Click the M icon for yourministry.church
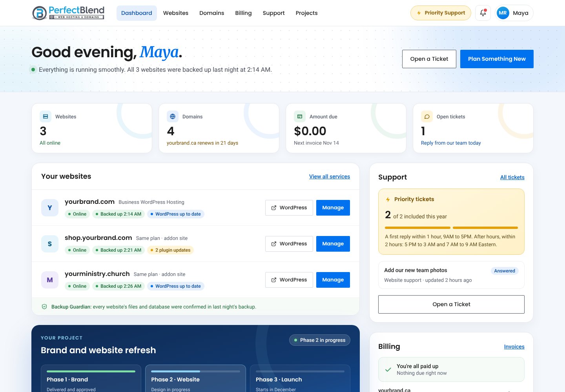The height and width of the screenshot is (392, 565). coord(50,280)
